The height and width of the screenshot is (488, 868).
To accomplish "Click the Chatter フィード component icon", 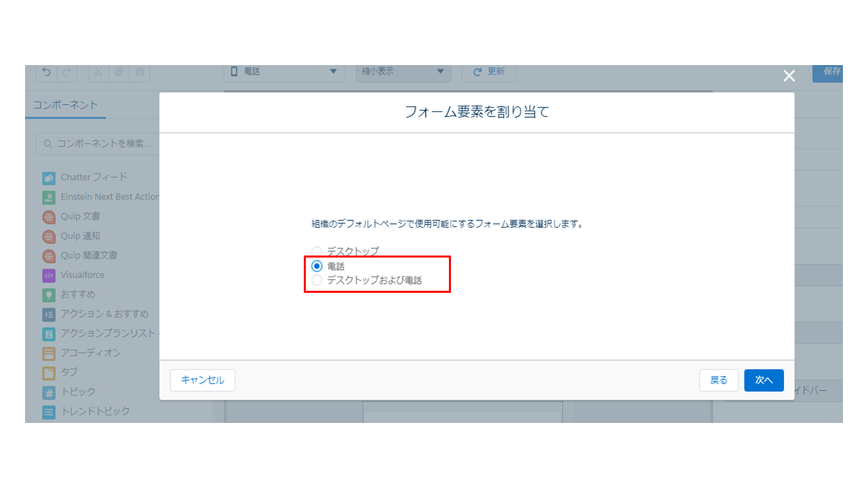I will [x=49, y=178].
